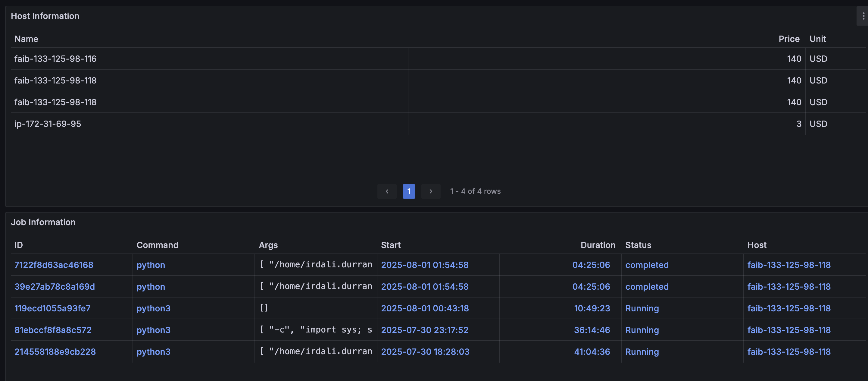Click Running status of job 81ebccf8f8a8c572

[x=642, y=330]
